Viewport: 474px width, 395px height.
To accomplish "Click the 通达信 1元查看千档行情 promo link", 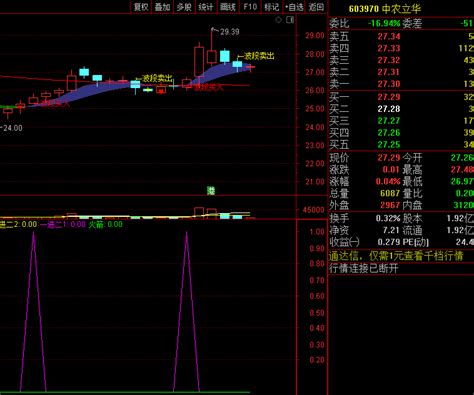I will click(396, 256).
